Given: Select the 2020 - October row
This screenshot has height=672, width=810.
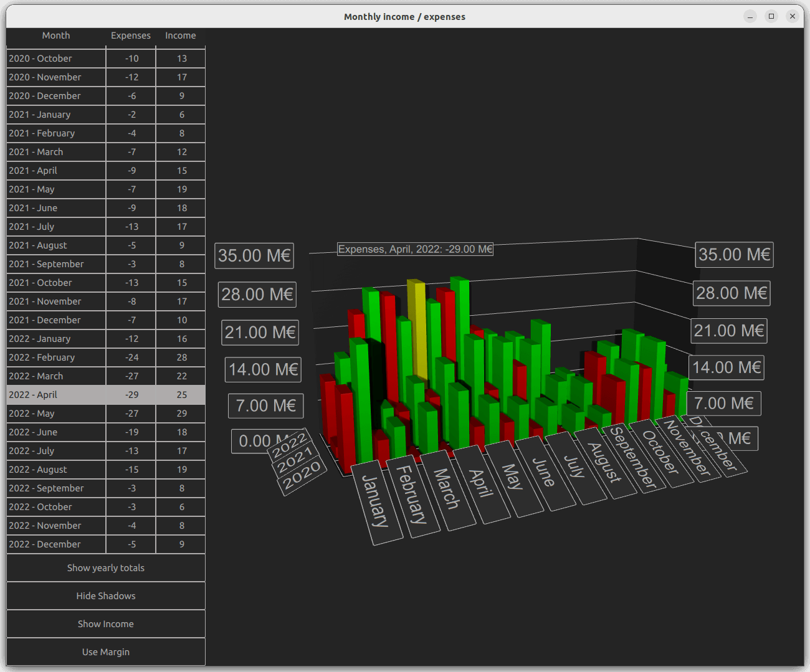Looking at the screenshot, I should point(56,59).
